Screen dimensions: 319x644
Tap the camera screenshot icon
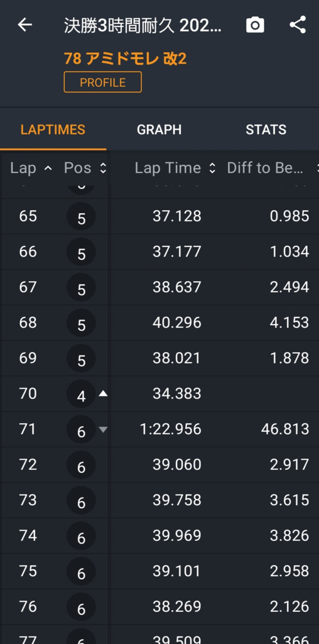point(255,25)
